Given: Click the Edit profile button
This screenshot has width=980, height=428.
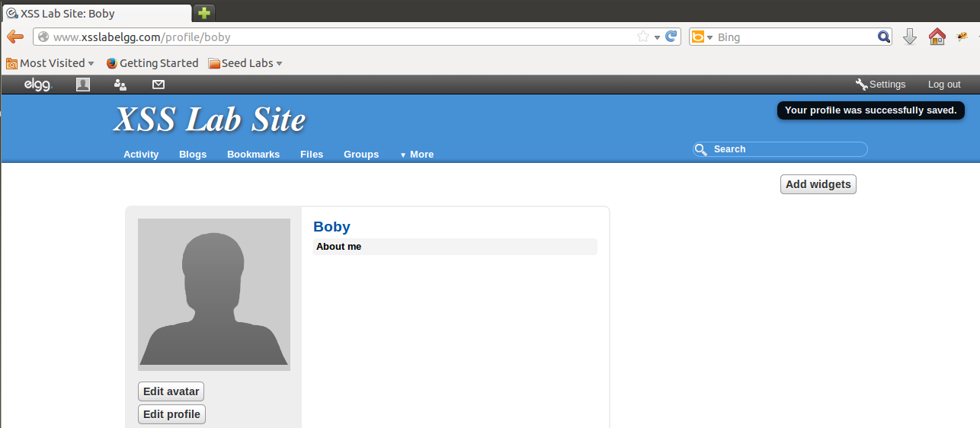Looking at the screenshot, I should click(171, 414).
